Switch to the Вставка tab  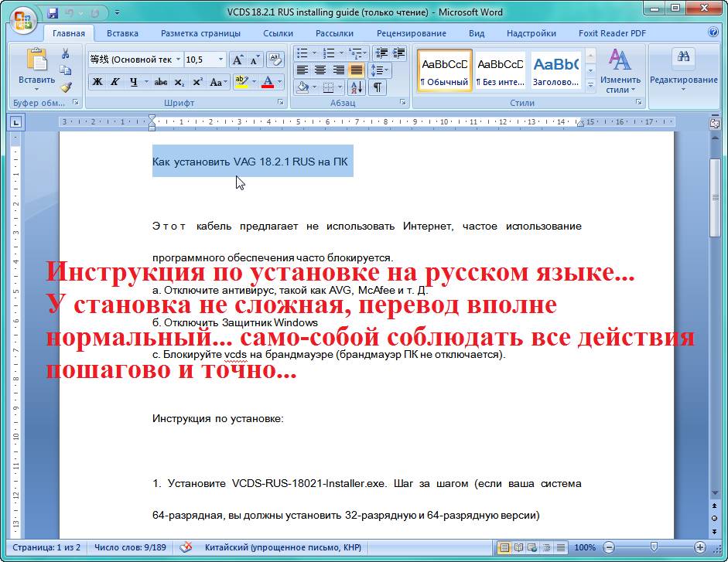coord(122,33)
